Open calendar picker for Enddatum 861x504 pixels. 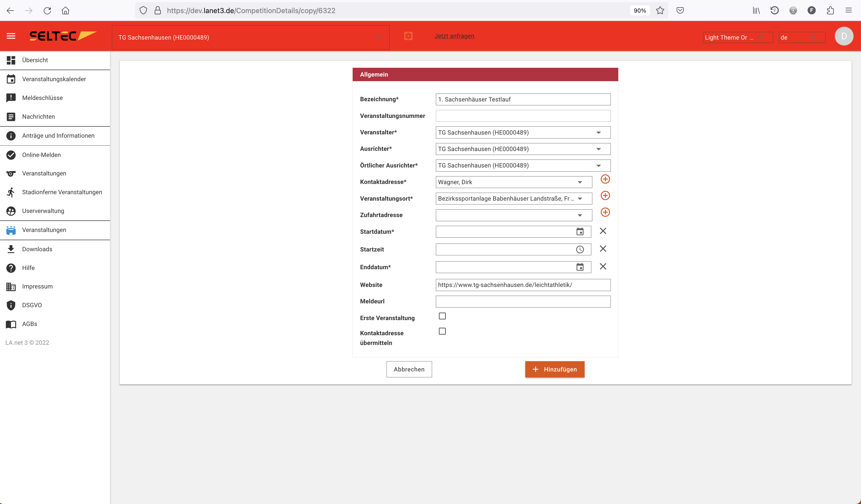580,267
